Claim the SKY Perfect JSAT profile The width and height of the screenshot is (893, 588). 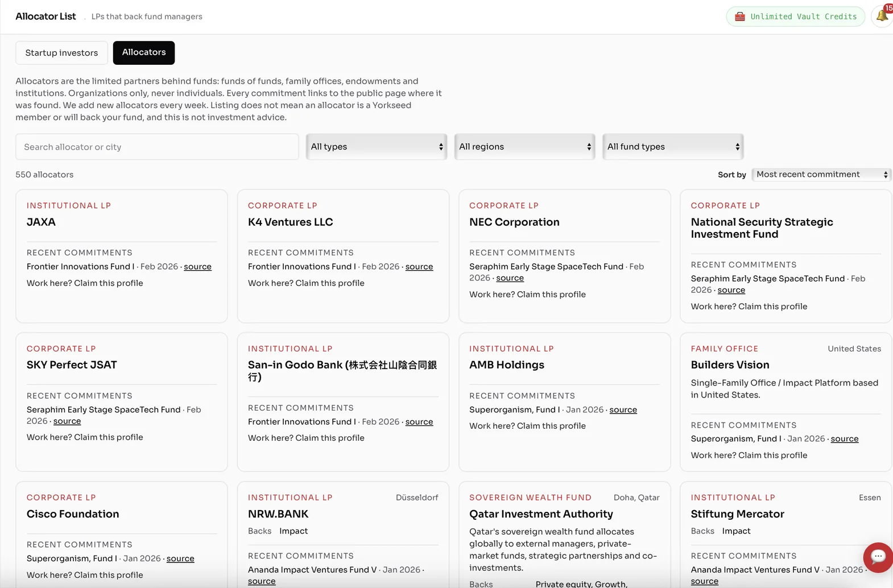[109, 437]
